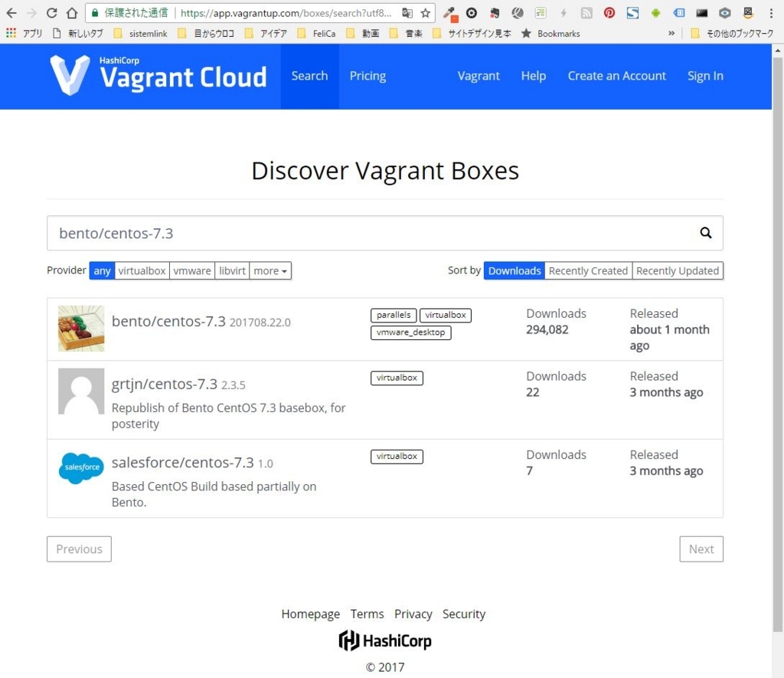Click the browser forward arrow
This screenshot has width=784, height=678.
pos(31,13)
